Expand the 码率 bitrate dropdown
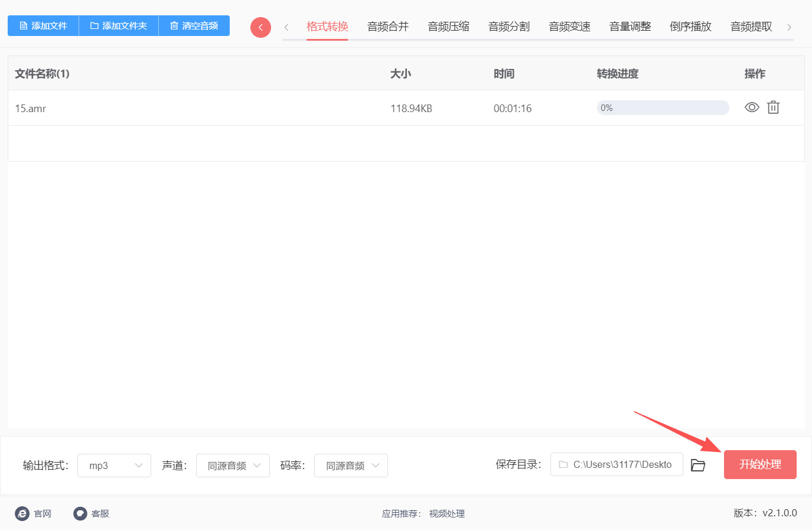The height and width of the screenshot is (531, 812). pos(351,466)
